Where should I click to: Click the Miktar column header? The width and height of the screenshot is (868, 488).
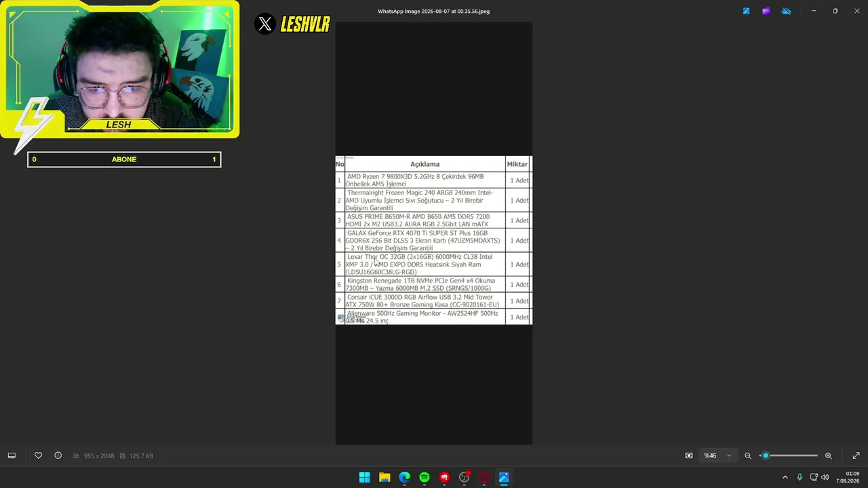point(517,164)
